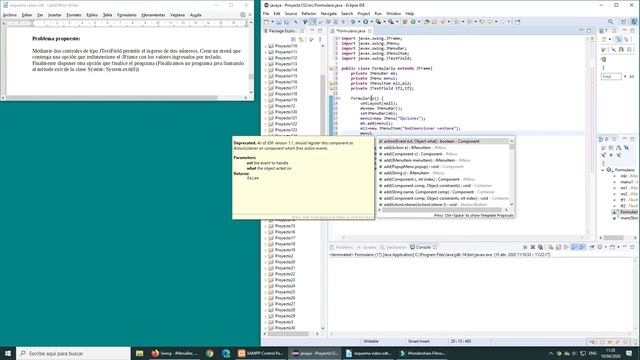640x360 pixels.
Task: Expand Proyecto30 in Package Explorer
Action: (x=266, y=328)
